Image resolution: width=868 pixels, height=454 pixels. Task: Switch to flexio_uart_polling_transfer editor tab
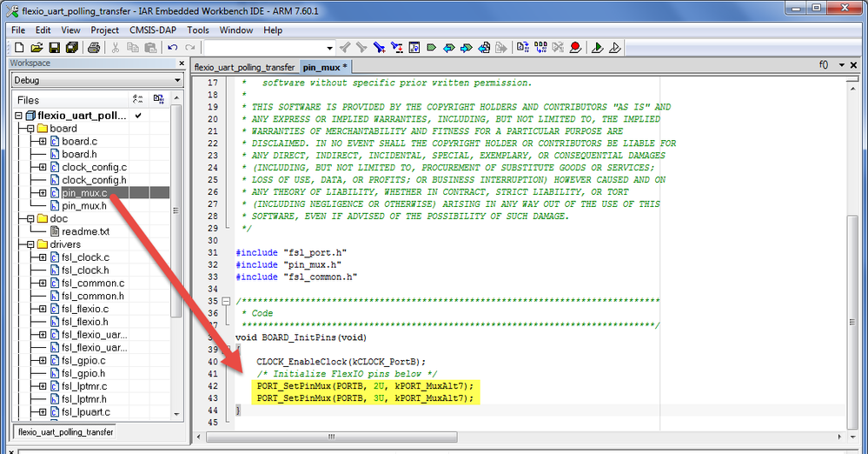click(245, 67)
